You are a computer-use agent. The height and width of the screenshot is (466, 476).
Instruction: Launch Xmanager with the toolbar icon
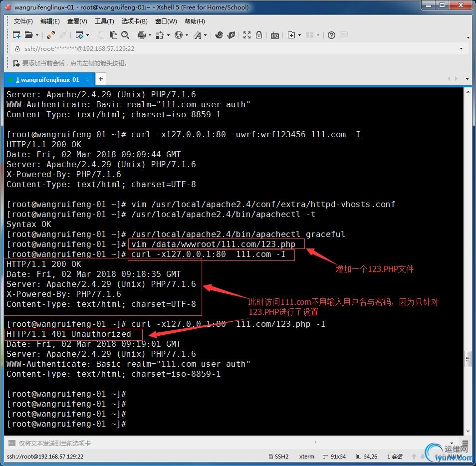pos(232,35)
